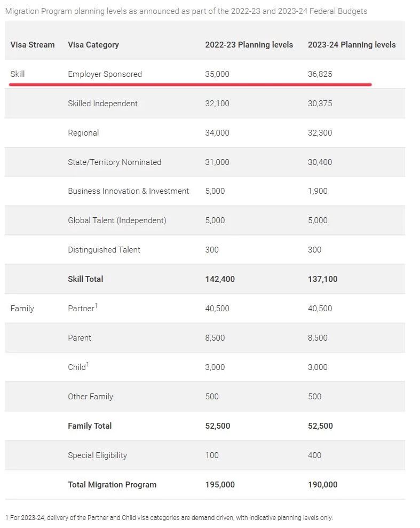Click the Family visa stream cell
420x528 pixels.
pos(22,309)
